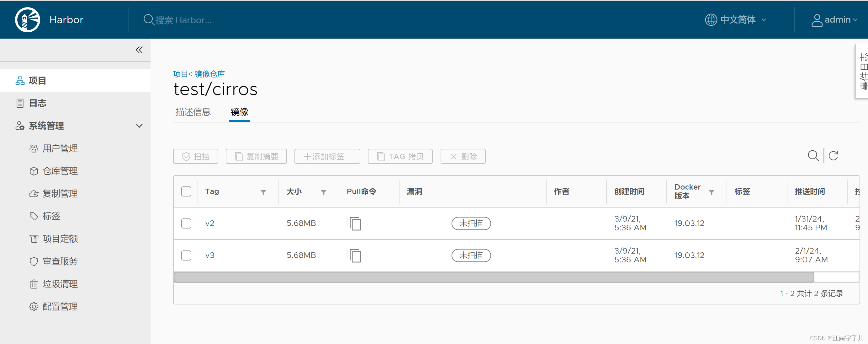This screenshot has width=868, height=344.
Task: Open the 中文简体 language dropdown
Action: [x=736, y=19]
